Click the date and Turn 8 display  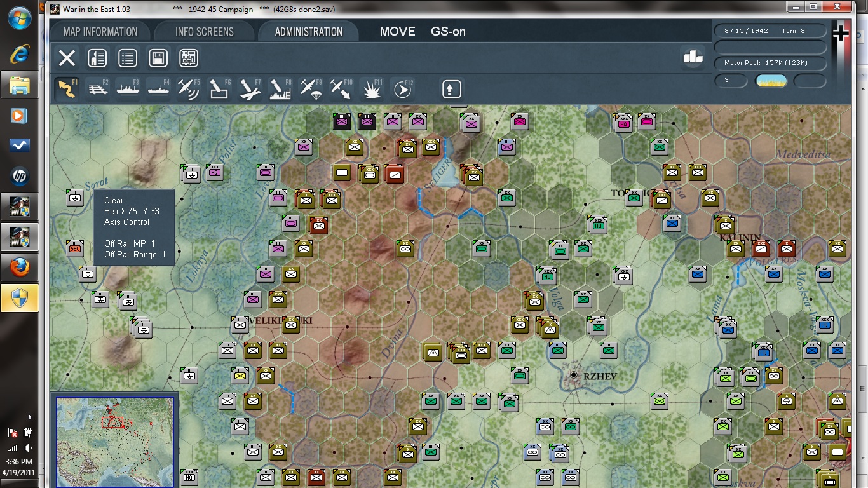[x=770, y=31]
